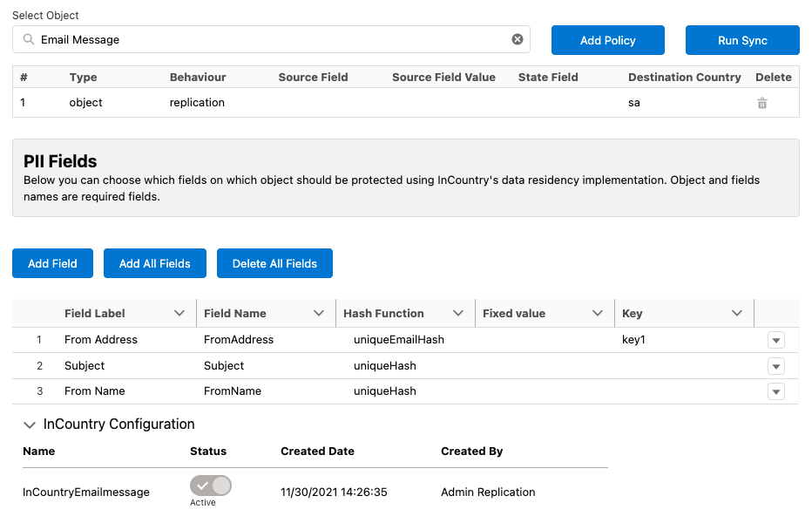Clear the Email Message object selection
This screenshot has height=523, width=812.
tap(518, 39)
